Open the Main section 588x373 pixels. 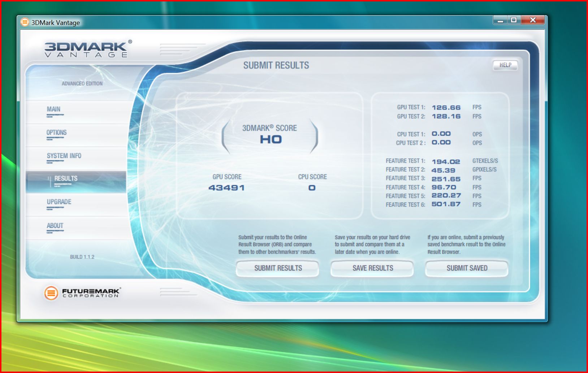point(76,112)
